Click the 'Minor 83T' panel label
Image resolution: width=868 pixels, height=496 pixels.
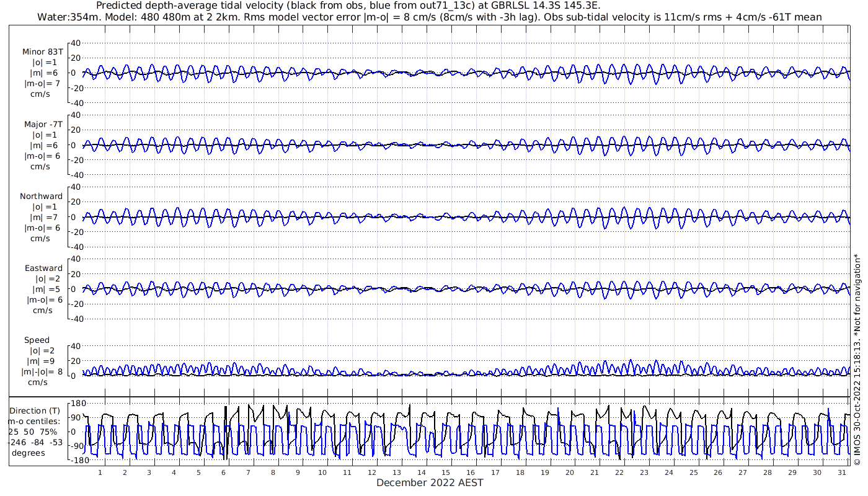[x=42, y=52]
